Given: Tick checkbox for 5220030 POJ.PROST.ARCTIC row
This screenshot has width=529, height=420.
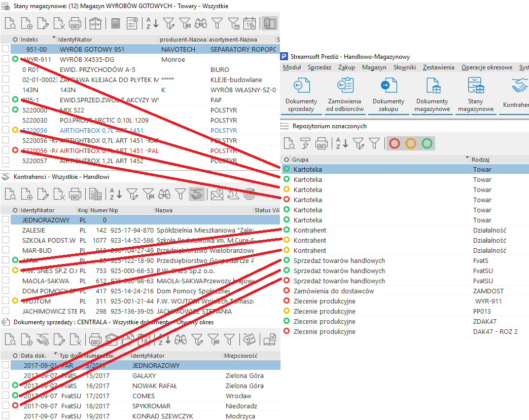Looking at the screenshot, I should pyautogui.click(x=6, y=120).
